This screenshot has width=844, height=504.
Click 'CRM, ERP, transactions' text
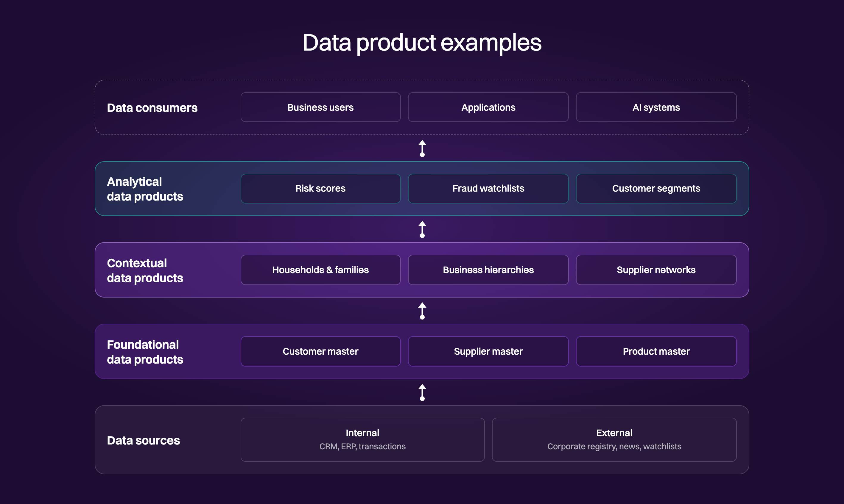362,447
